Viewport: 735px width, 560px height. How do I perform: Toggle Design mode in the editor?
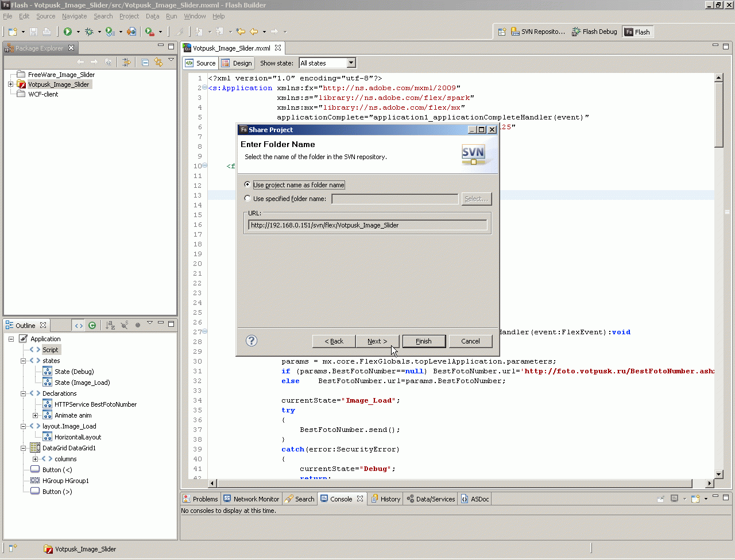(237, 63)
